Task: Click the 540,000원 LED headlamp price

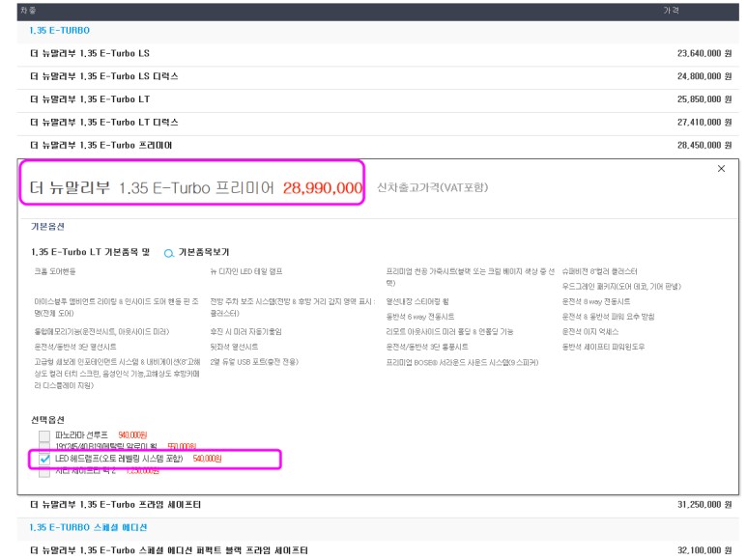Action: click(207, 459)
